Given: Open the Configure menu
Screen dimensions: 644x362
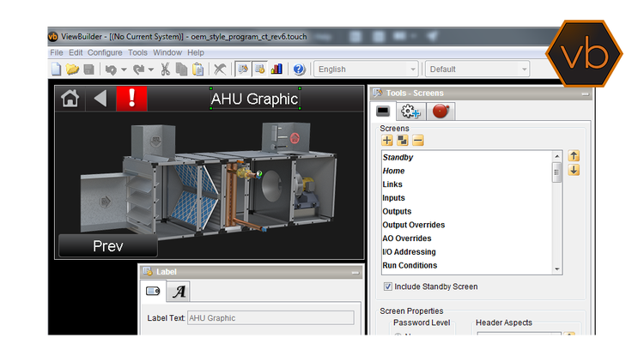Looking at the screenshot, I should click(105, 52).
